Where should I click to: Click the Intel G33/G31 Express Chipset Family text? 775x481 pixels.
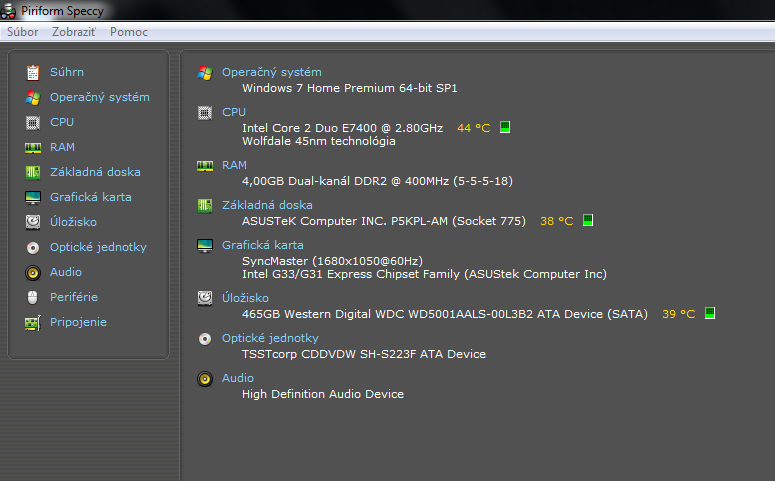click(x=424, y=274)
